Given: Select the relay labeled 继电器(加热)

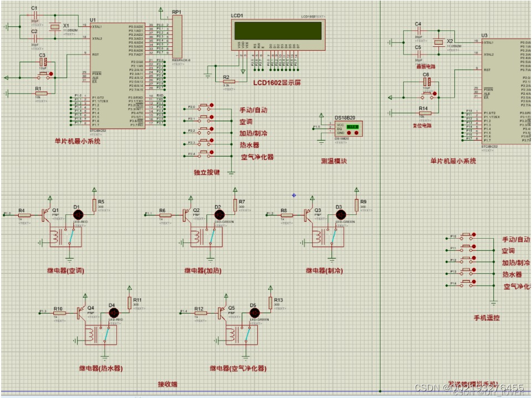Looking at the screenshot, I should point(207,236).
